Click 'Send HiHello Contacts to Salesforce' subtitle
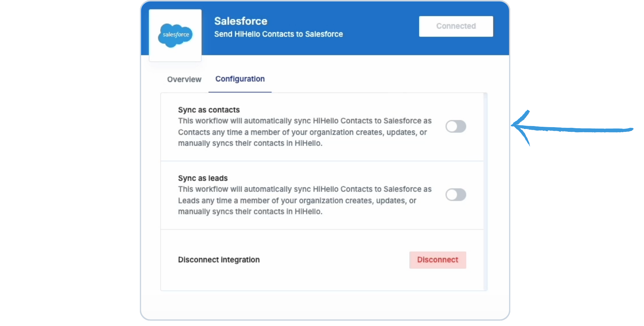The image size is (644, 326). (278, 34)
